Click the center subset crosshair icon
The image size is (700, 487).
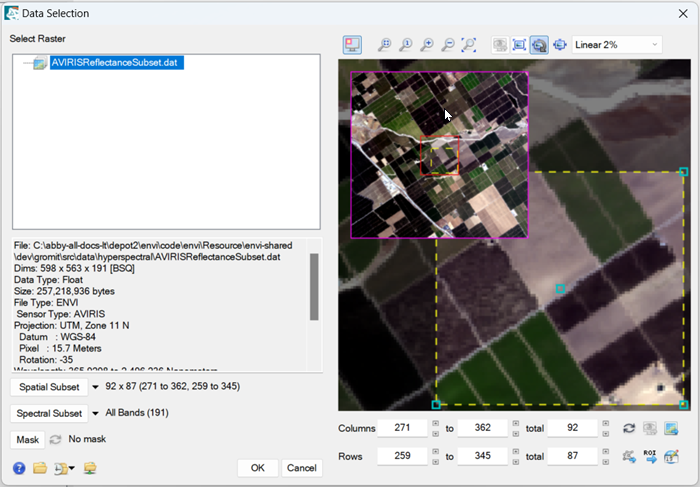coord(560,45)
